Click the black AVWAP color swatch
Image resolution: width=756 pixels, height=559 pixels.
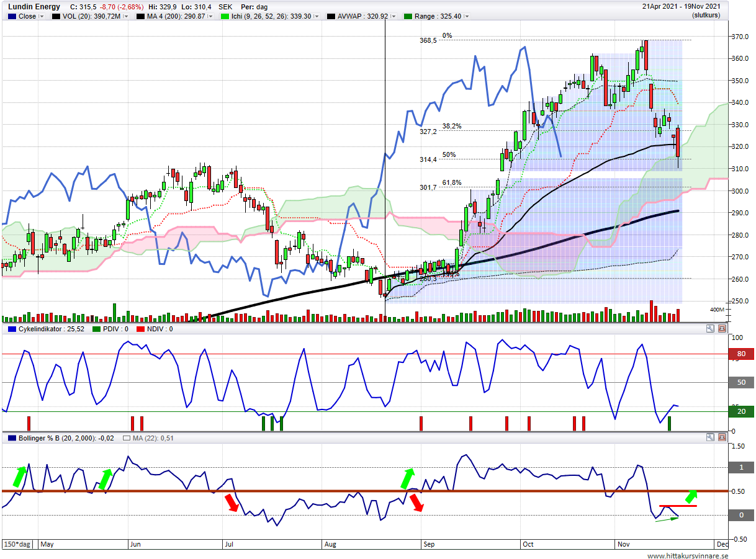coord(332,17)
